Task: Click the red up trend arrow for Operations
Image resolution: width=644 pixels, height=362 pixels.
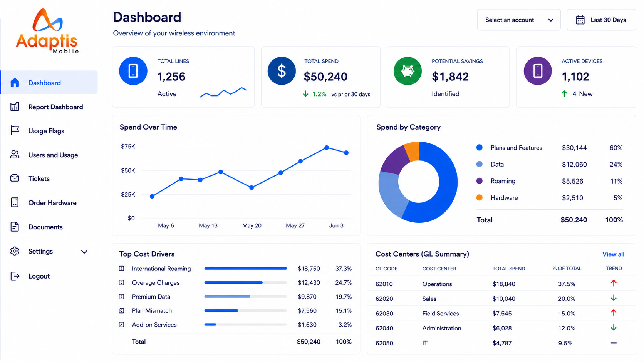Action: click(614, 283)
